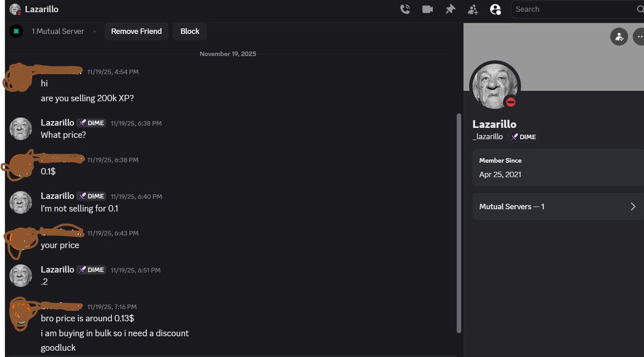Click the search magnifier icon
Viewport: 644px width, 357px height.
pos(640,9)
